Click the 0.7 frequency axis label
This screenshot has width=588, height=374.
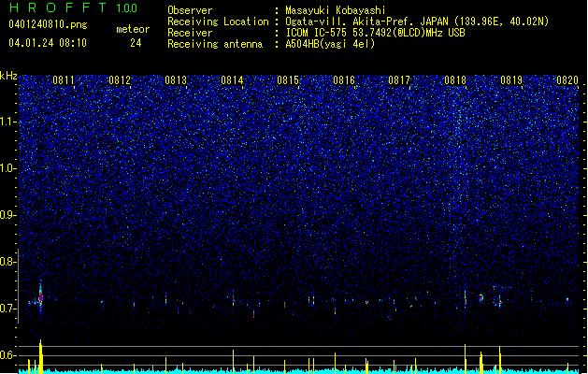7,309
